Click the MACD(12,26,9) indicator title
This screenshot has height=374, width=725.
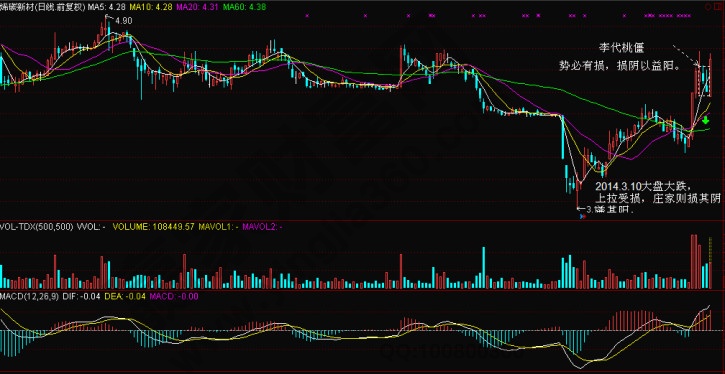coord(30,297)
